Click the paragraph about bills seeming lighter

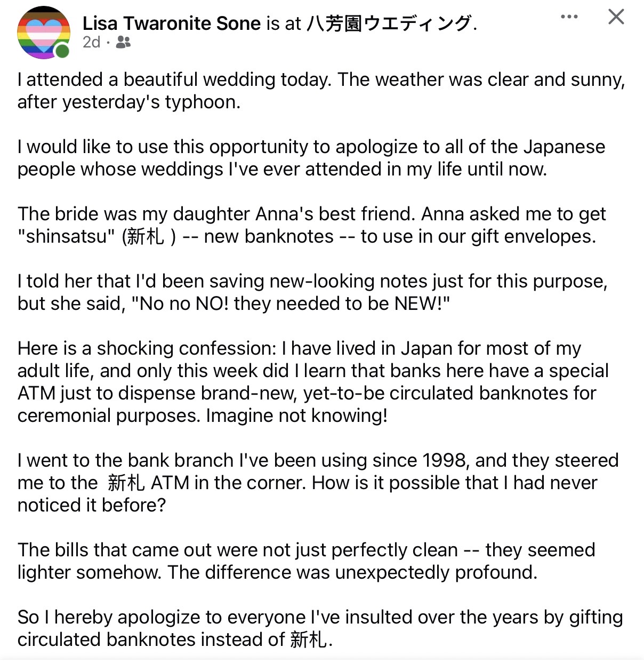point(307,561)
